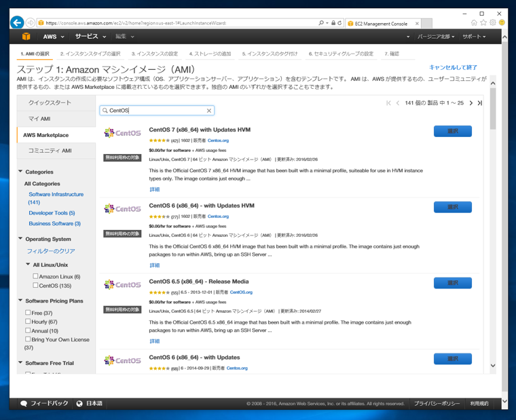Open プライバシーポリシー footer link

(x=437, y=404)
